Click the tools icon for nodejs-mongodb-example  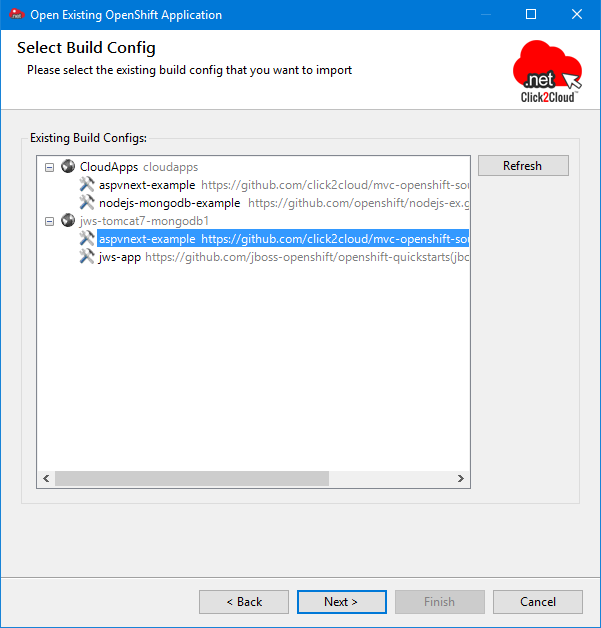click(x=87, y=202)
